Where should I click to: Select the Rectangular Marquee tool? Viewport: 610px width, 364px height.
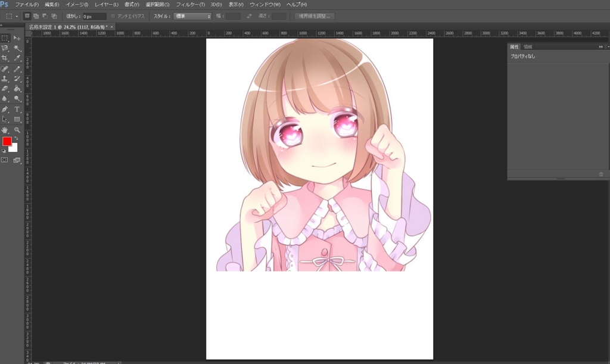click(x=5, y=38)
